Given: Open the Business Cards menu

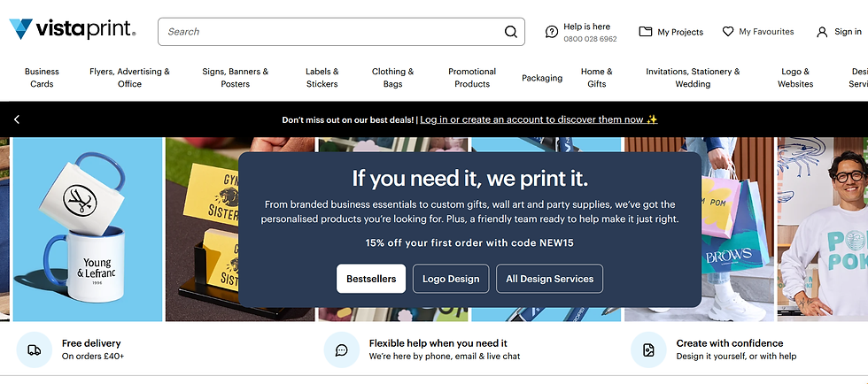Looking at the screenshot, I should pos(42,78).
